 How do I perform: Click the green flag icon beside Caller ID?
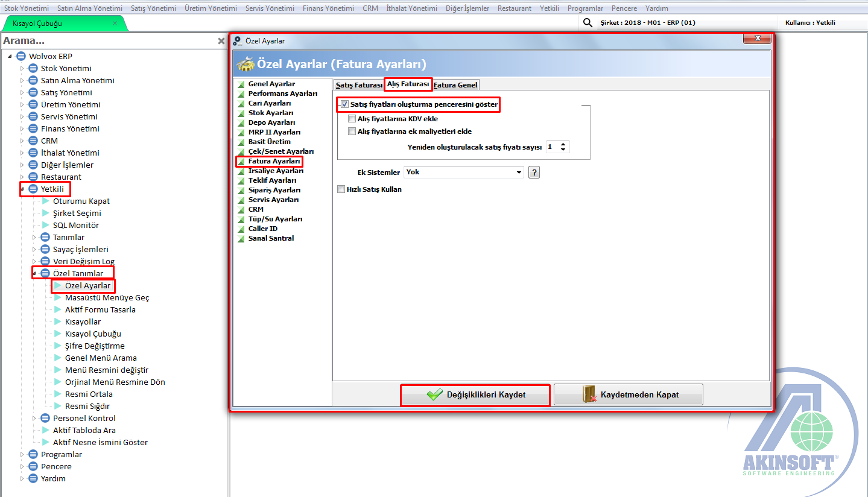pyautogui.click(x=241, y=229)
